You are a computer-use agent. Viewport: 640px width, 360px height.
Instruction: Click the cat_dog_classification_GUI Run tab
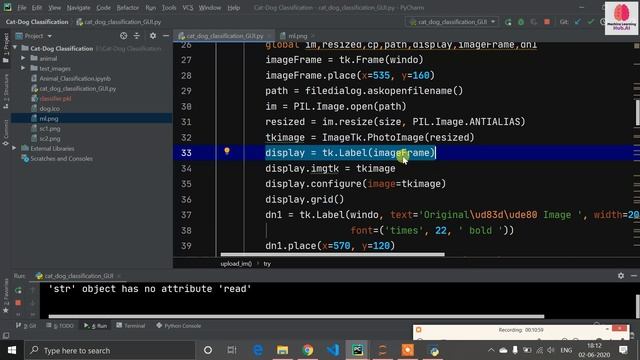click(79, 276)
